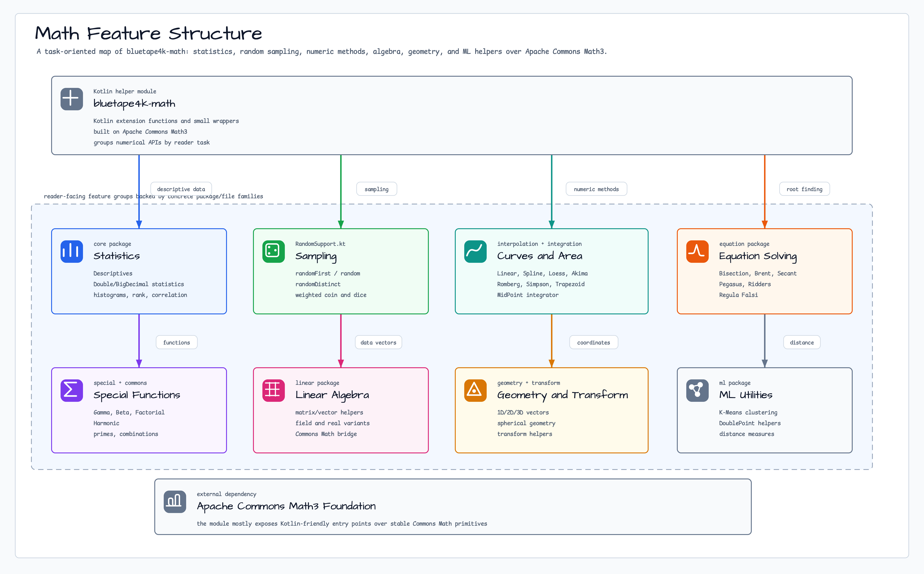Click the 'Special Functions' card title
This screenshot has height=574, width=924.
tap(137, 395)
